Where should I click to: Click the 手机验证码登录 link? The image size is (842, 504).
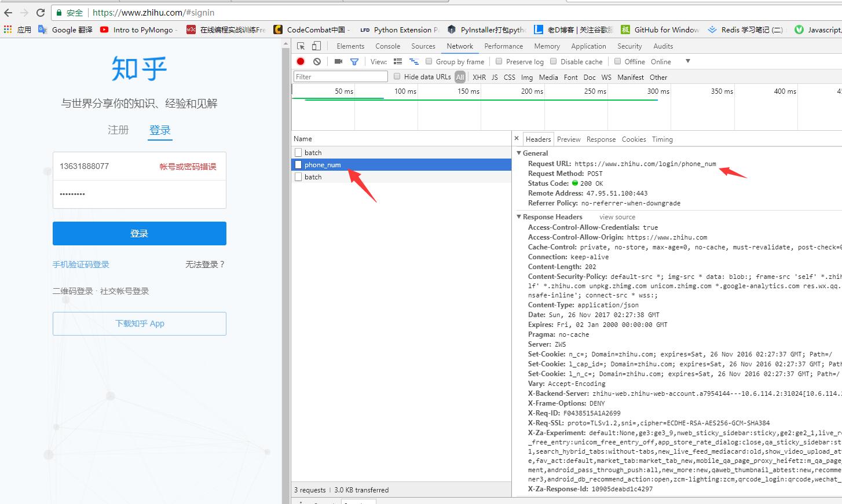[81, 264]
